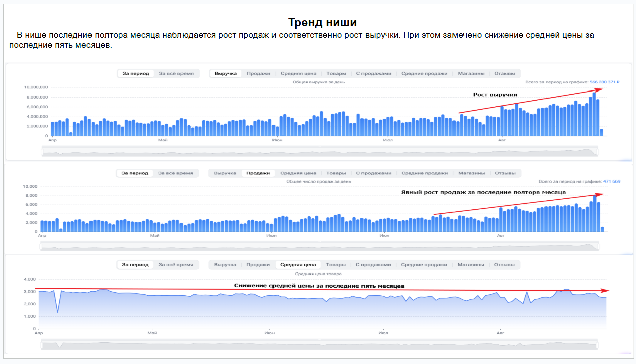This screenshot has width=636, height=364.
Task: Open "Отзывы" tab in the bottom chart
Action: [x=504, y=265]
